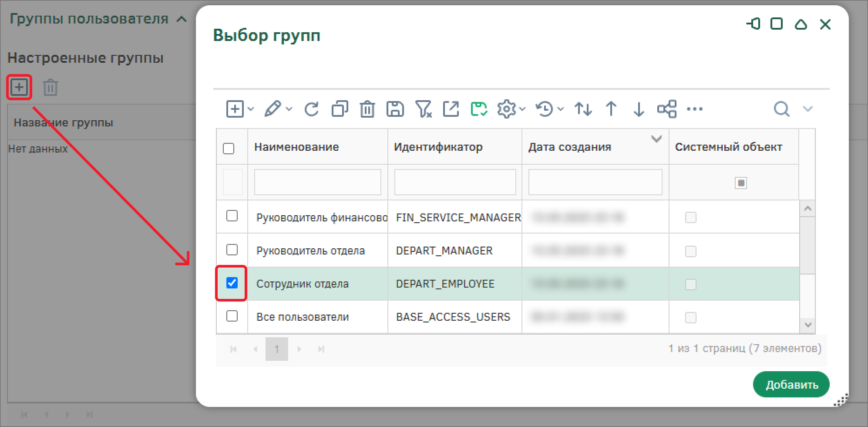Toggle the select-all header checkbox
This screenshot has height=427, width=868.
click(x=229, y=149)
